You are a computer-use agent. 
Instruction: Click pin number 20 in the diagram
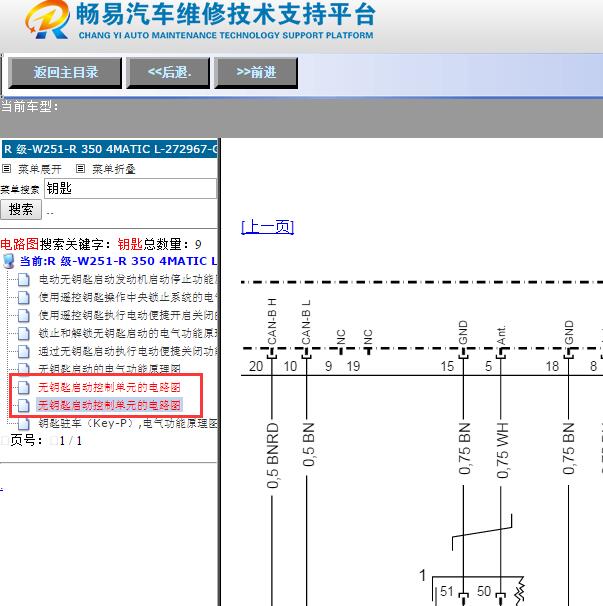tap(256, 366)
